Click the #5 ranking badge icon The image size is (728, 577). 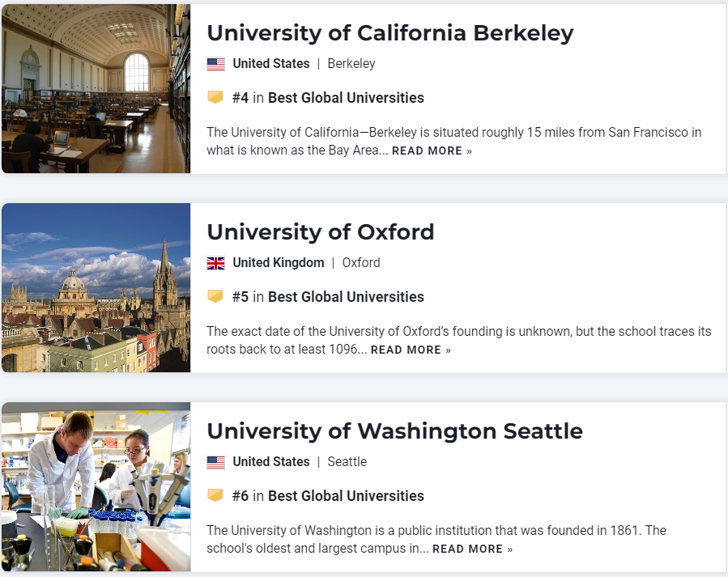[215, 297]
